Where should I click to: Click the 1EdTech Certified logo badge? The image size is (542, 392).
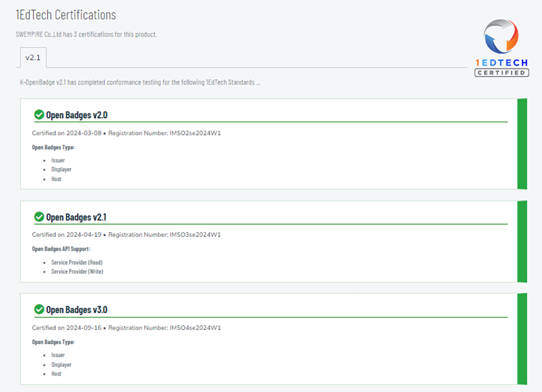(501, 48)
